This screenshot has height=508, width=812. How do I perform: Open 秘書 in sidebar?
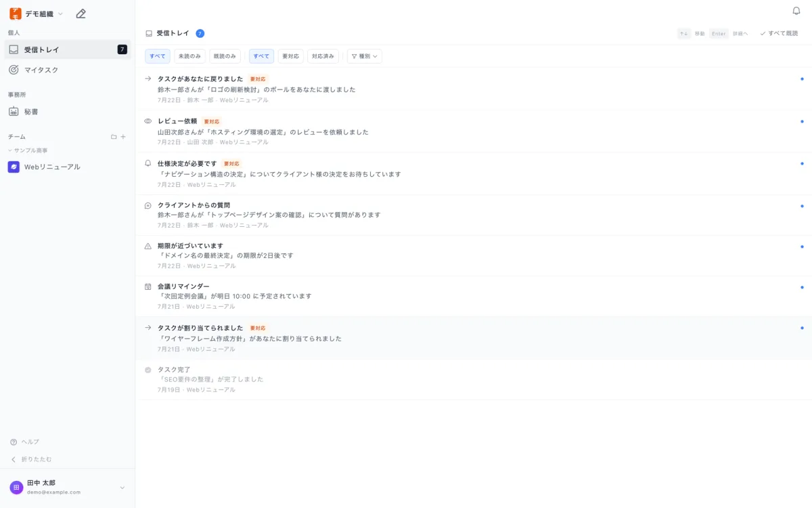pyautogui.click(x=67, y=112)
